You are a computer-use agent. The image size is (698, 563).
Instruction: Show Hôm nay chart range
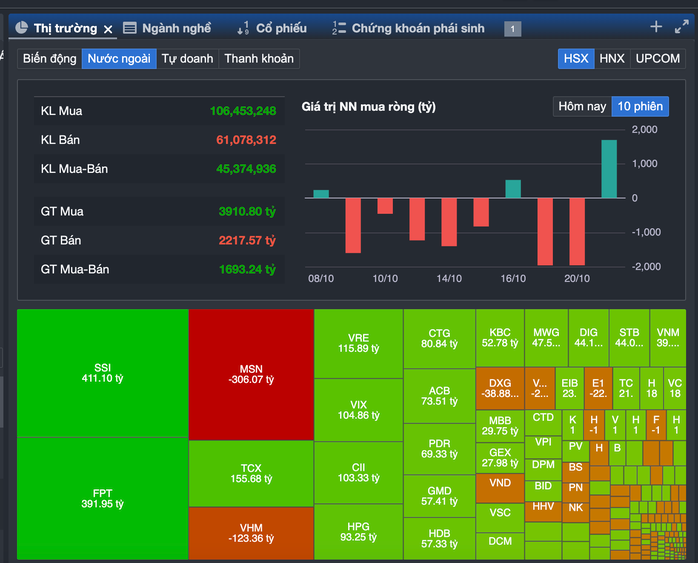click(582, 106)
